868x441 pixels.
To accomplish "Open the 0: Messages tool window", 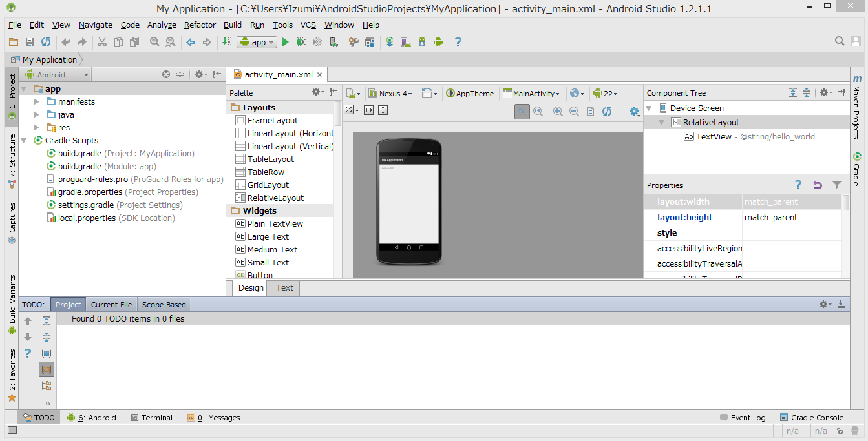I will click(213, 417).
